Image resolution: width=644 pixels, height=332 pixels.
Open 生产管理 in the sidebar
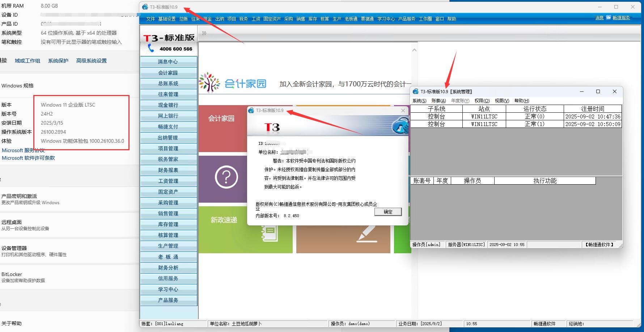(168, 246)
